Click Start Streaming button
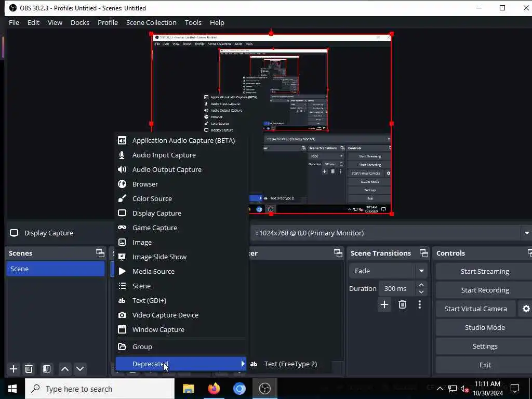 click(x=485, y=271)
